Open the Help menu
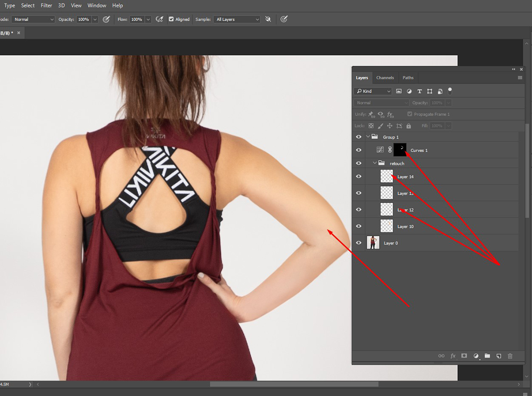The height and width of the screenshot is (396, 532). tap(117, 5)
